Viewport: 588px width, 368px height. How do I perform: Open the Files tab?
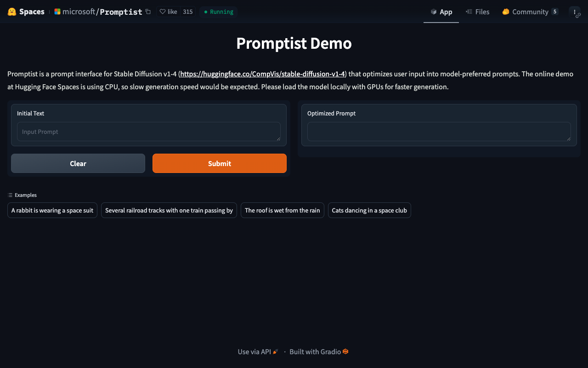(x=477, y=12)
